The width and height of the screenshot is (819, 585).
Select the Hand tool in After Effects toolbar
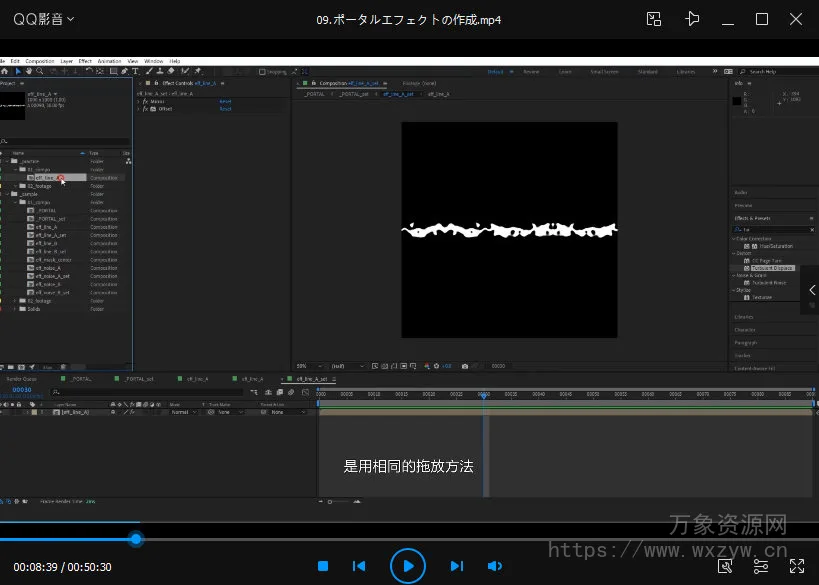pos(28,71)
